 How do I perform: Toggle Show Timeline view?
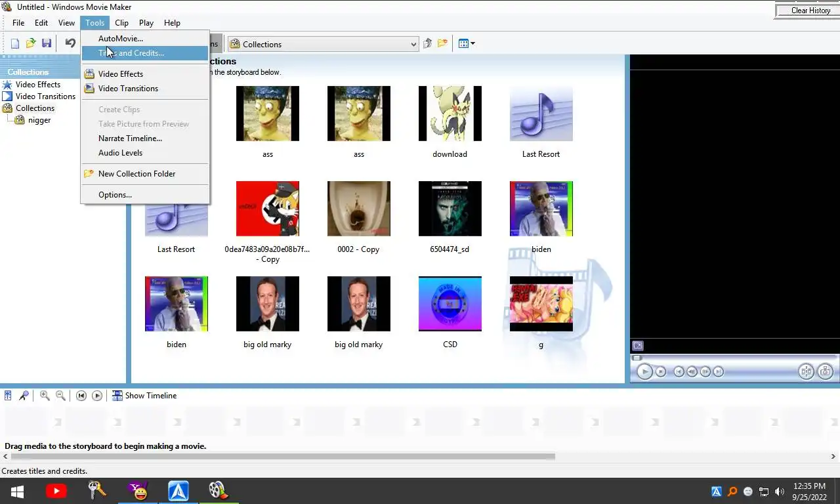click(144, 396)
